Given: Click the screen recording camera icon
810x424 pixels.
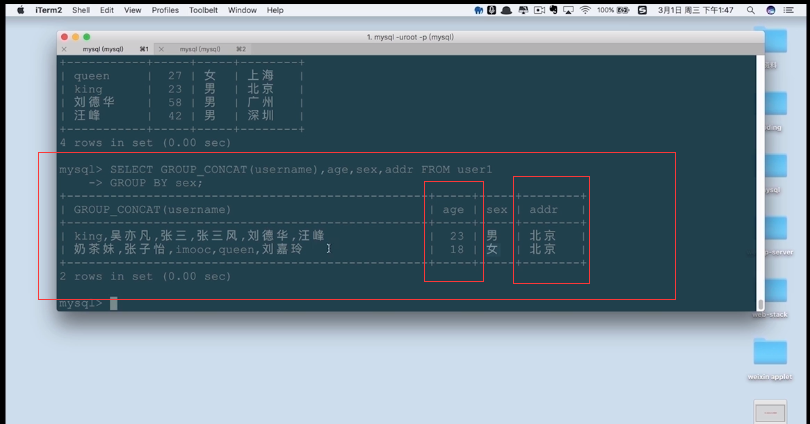Looking at the screenshot, I should (x=539, y=10).
